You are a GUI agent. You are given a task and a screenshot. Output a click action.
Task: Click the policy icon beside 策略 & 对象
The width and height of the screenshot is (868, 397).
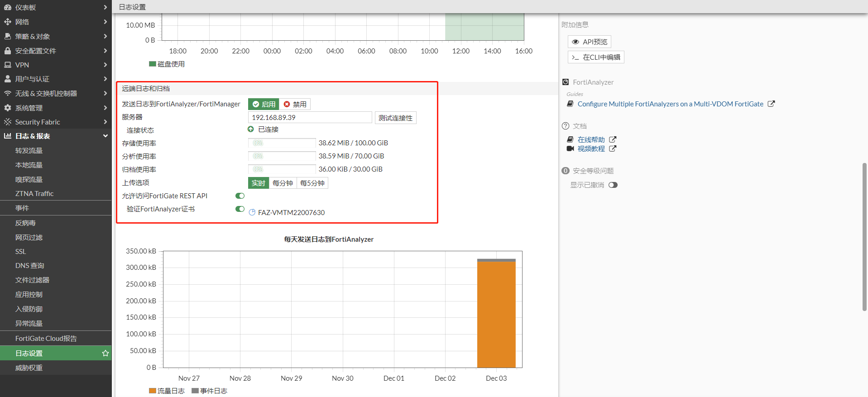click(x=8, y=36)
